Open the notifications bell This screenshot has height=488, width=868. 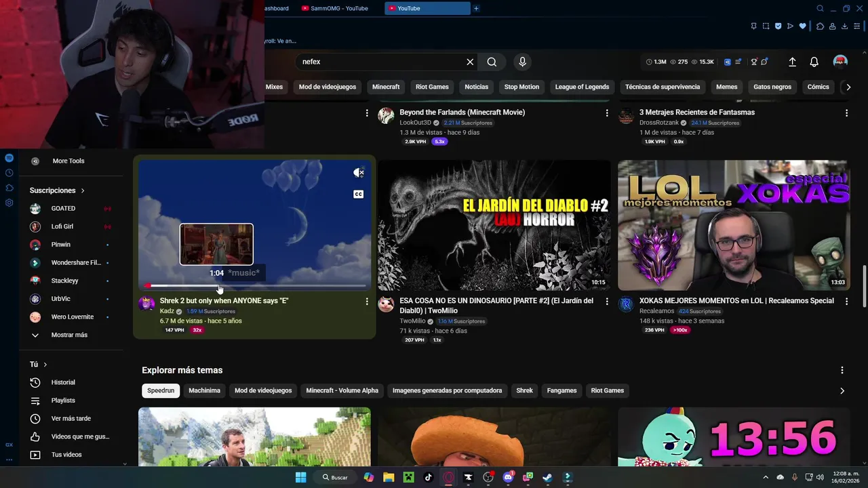tap(814, 62)
